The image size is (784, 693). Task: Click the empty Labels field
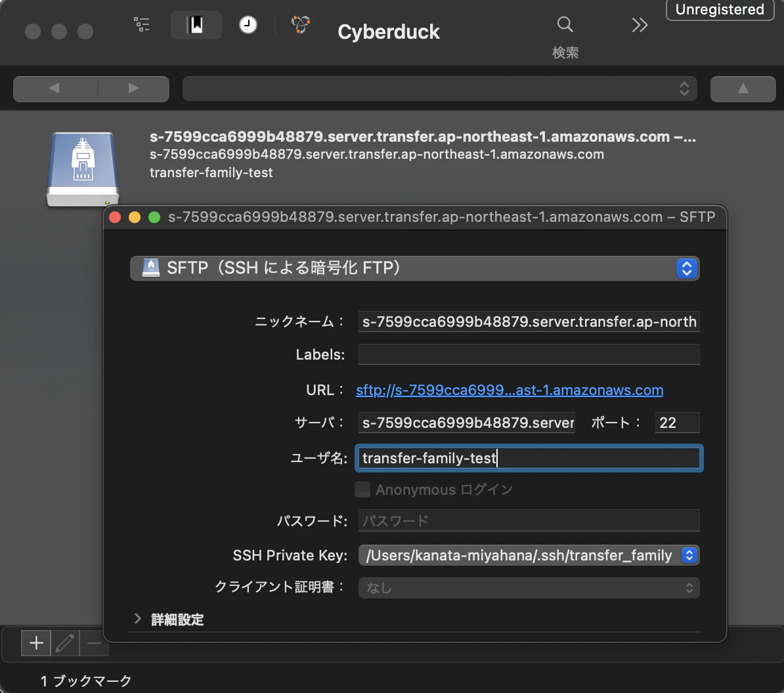pos(529,355)
